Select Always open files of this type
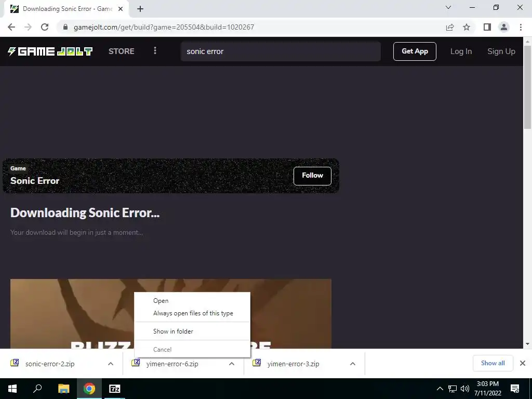The height and width of the screenshot is (399, 532). tap(192, 313)
